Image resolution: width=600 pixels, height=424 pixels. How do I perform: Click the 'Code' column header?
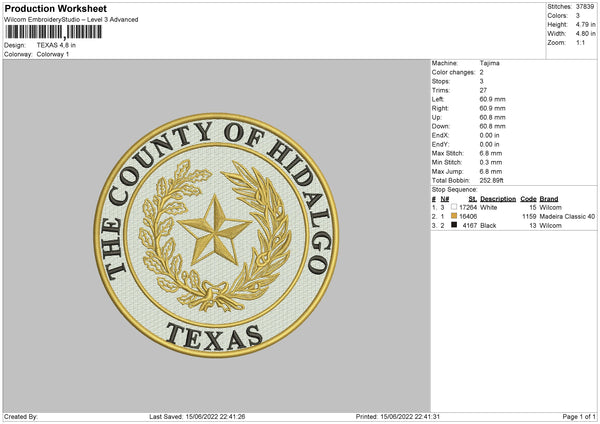[x=528, y=199]
